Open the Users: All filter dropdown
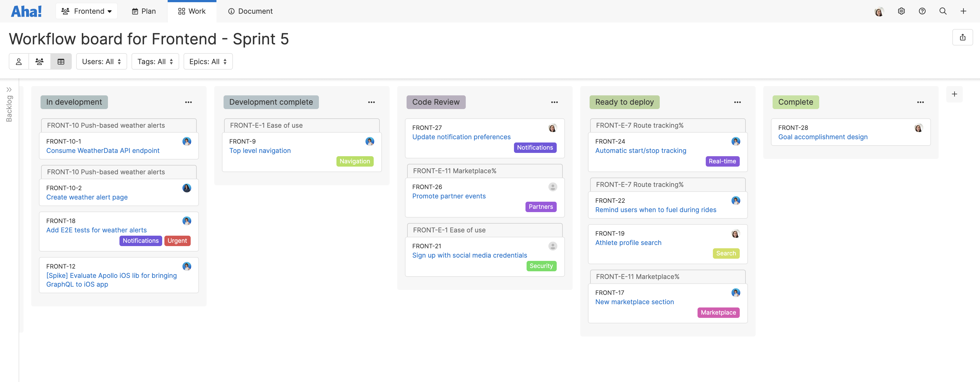Viewport: 980px width, 382px height. 101,61
